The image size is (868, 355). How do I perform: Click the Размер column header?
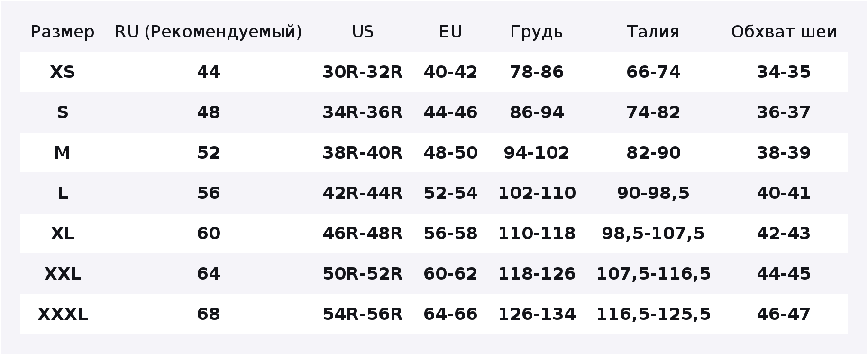63,32
